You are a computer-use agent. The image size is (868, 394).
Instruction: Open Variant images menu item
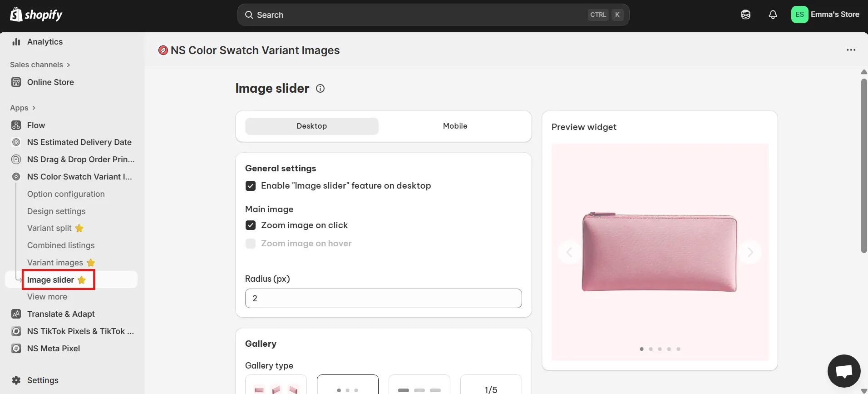pyautogui.click(x=55, y=263)
